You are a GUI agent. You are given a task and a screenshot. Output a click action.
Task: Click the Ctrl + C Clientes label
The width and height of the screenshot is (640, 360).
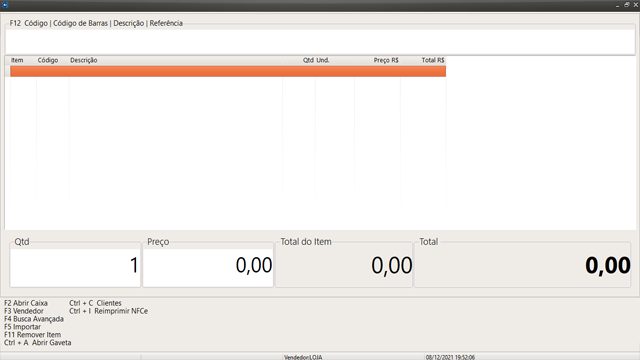click(x=95, y=303)
